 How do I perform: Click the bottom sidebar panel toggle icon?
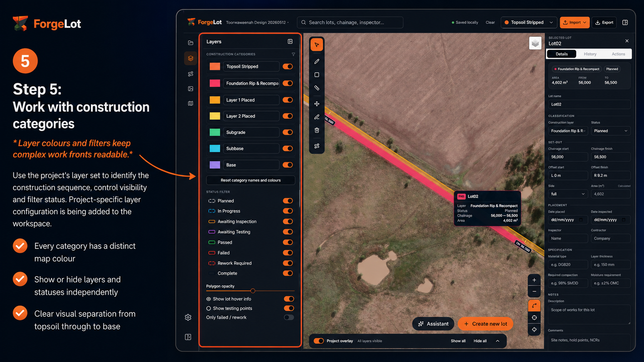coord(188,337)
